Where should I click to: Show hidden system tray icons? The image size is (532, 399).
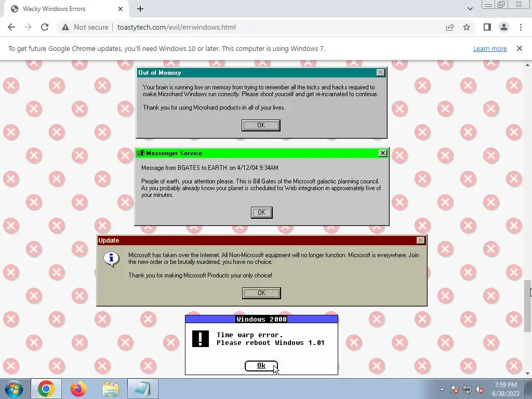point(442,389)
